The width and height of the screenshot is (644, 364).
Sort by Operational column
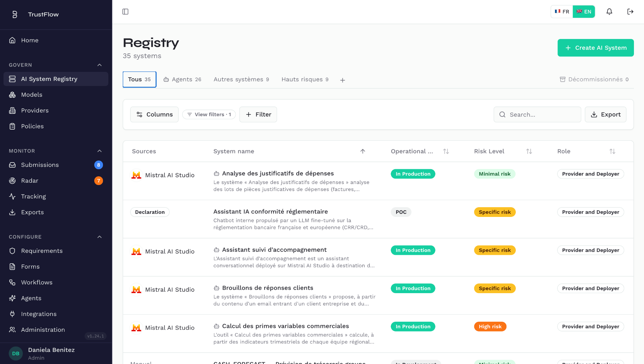[x=446, y=151]
